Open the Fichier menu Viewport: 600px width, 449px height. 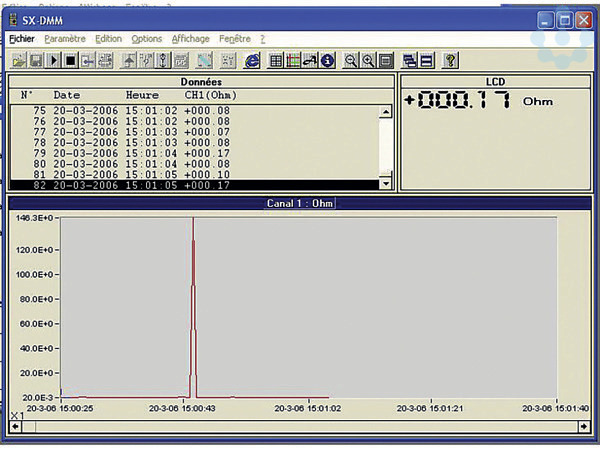[21, 39]
